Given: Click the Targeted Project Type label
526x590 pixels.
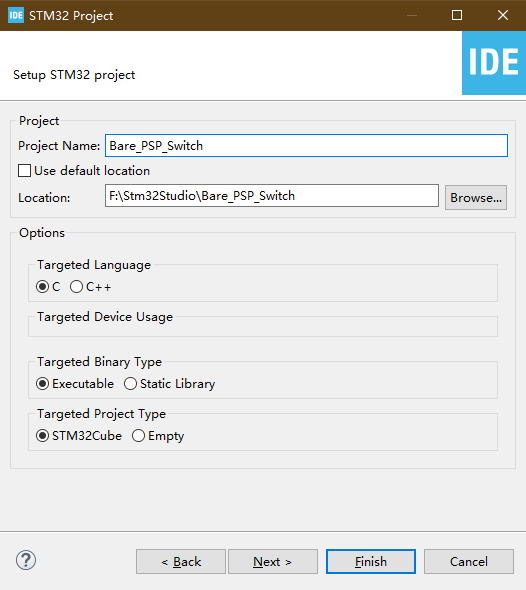Looking at the screenshot, I should 101,414.
